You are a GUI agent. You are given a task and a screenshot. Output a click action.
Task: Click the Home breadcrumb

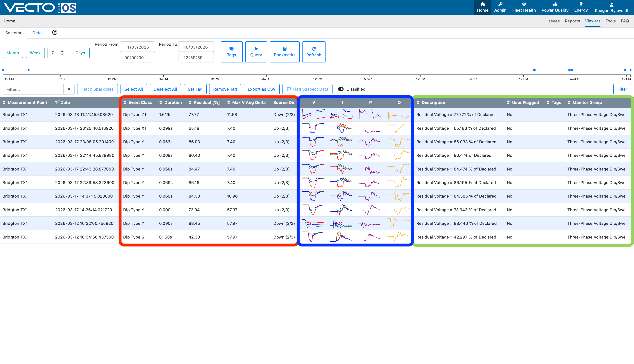point(9,21)
